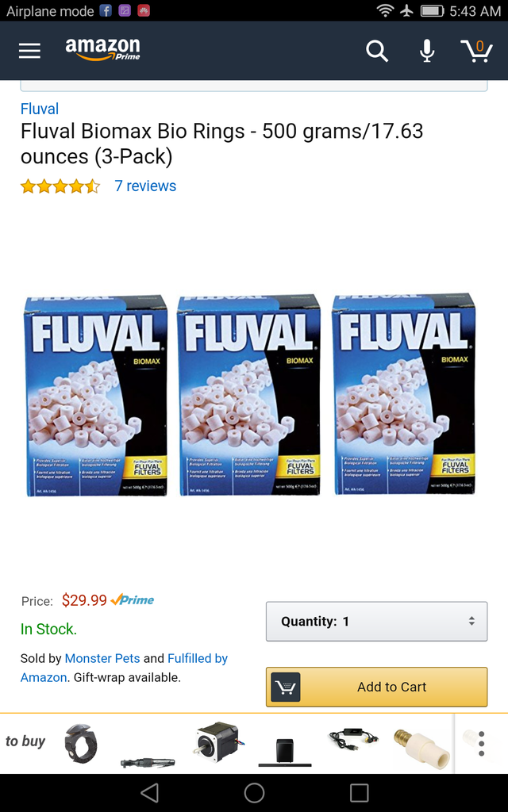Tap the star rating display

coord(60,186)
